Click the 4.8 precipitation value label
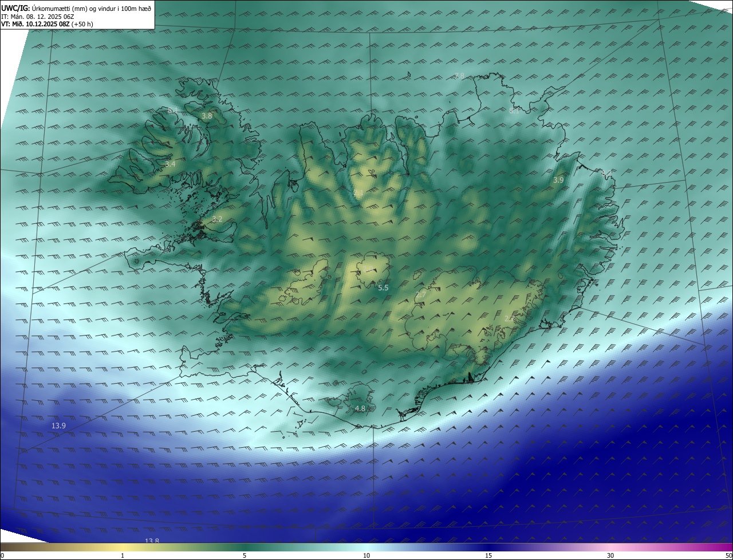 pos(360,408)
